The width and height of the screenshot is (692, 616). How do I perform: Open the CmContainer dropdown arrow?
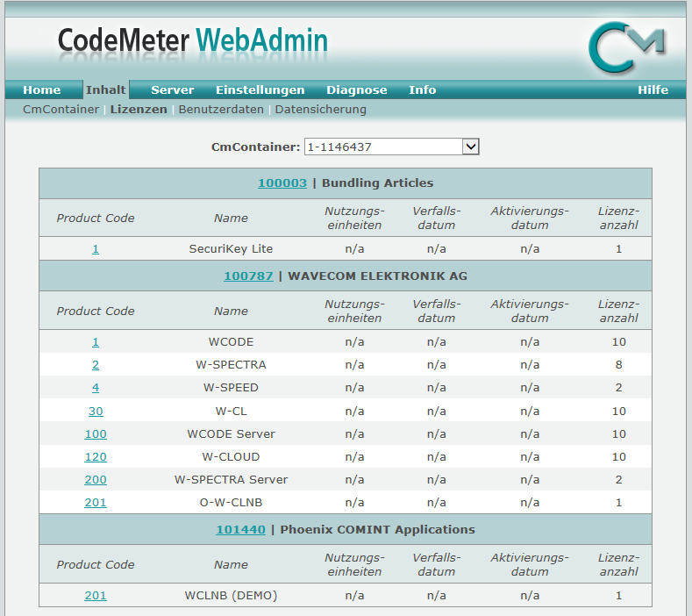470,147
